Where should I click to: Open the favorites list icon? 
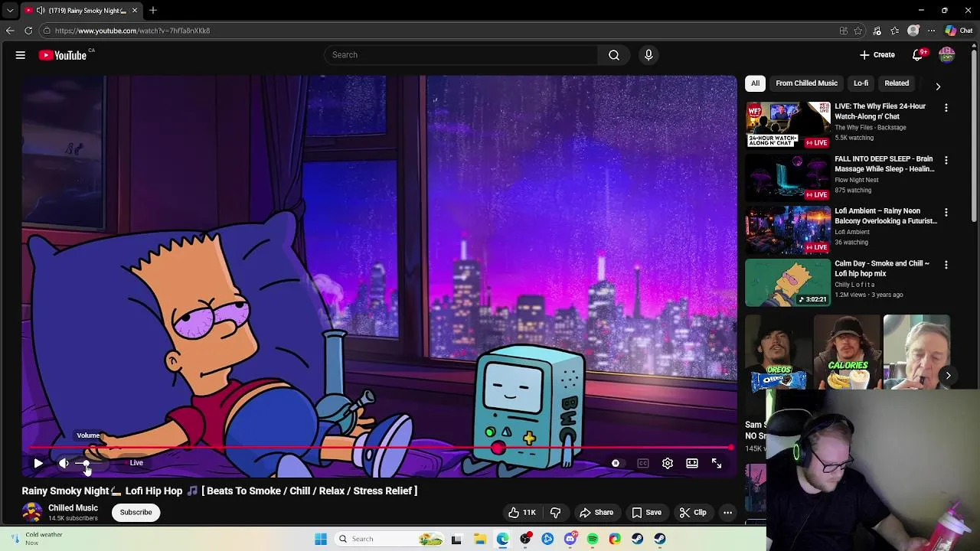[x=895, y=31]
